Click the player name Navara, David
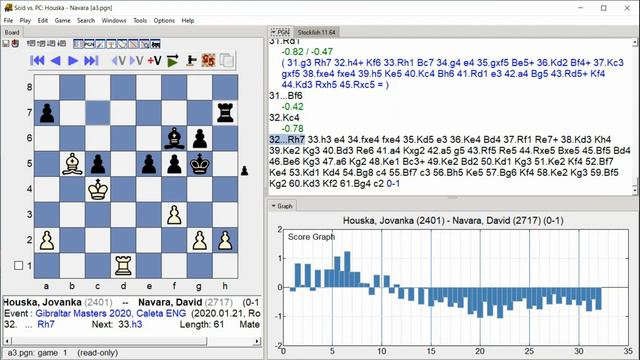This screenshot has width=640, height=360. point(170,302)
